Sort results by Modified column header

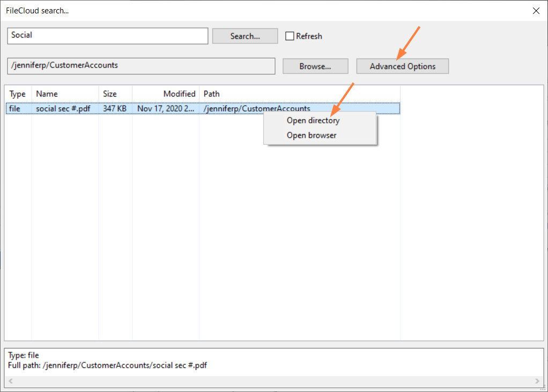(166, 94)
